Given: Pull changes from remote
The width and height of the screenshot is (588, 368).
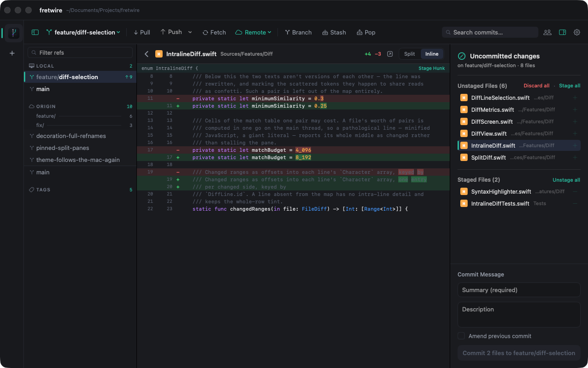Looking at the screenshot, I should pos(142,32).
